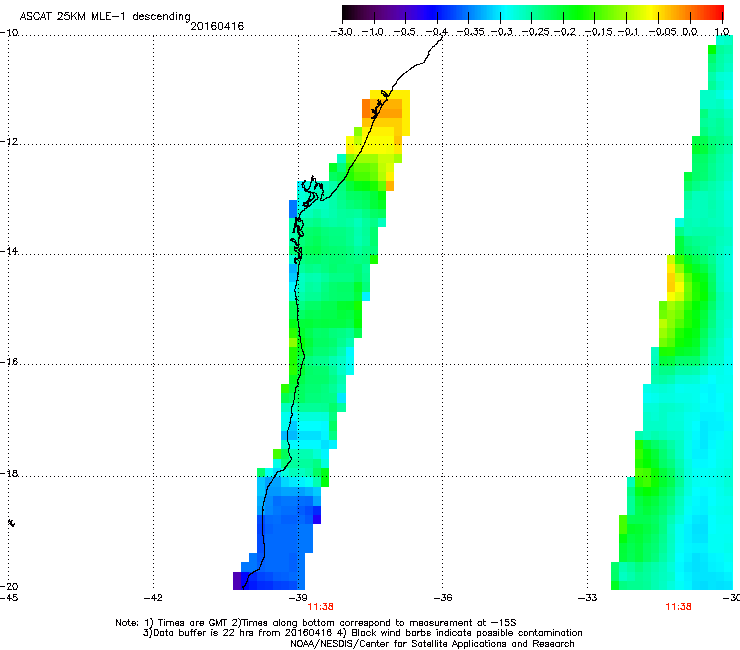The width and height of the screenshot is (740, 650).
Task: Click the yellow section of the color bar
Action: click(650, 13)
